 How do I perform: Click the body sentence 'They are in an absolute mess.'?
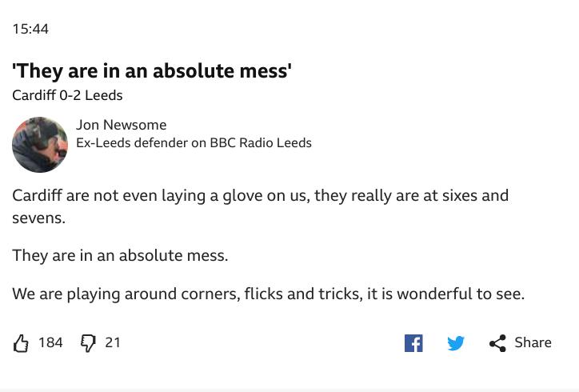(x=120, y=256)
